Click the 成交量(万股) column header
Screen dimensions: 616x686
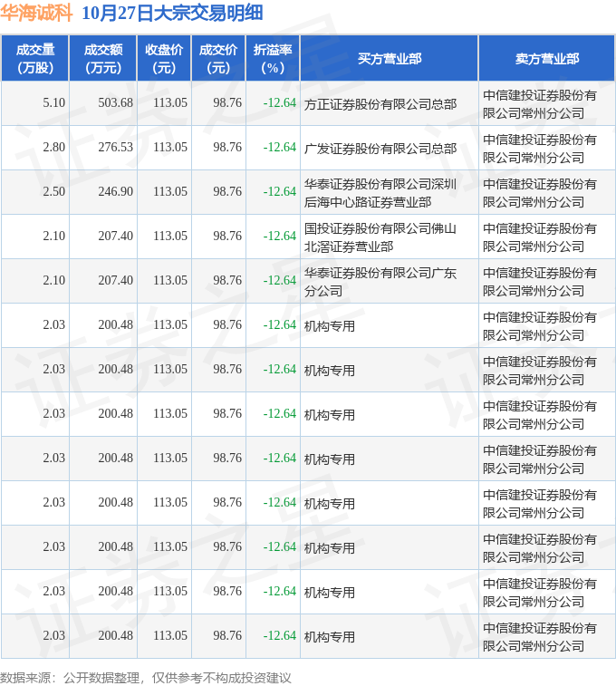(x=35, y=58)
